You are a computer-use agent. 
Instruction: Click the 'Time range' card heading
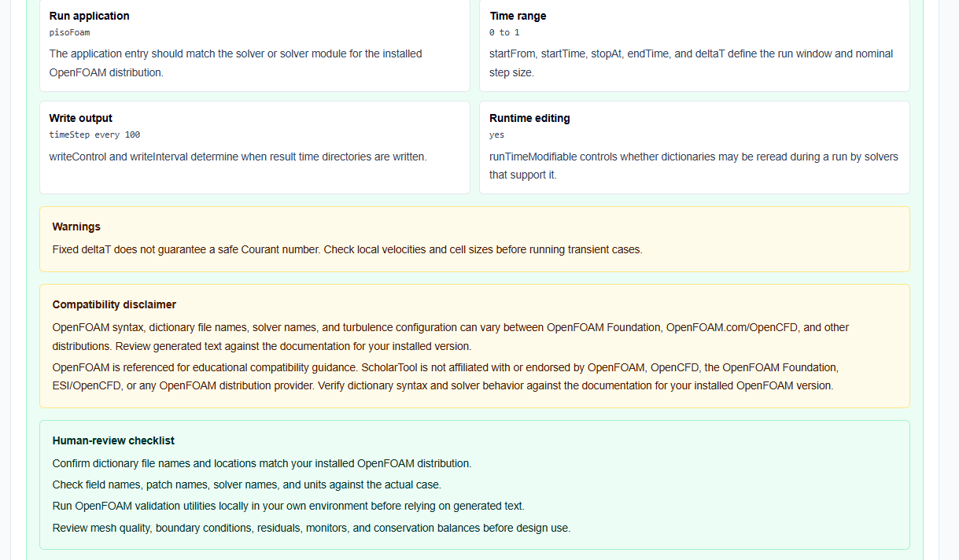tap(517, 16)
